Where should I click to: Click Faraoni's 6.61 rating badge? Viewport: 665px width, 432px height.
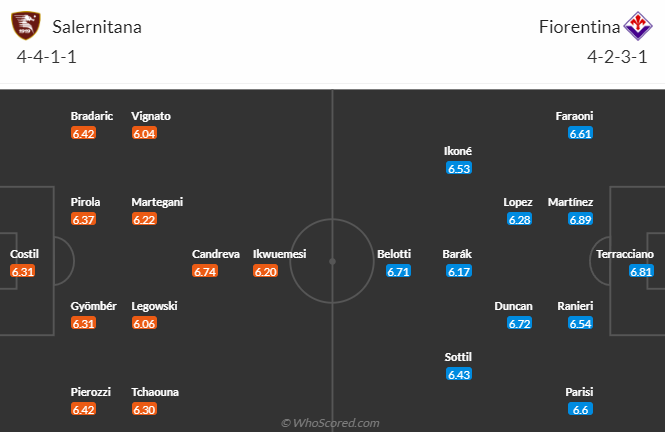pos(580,133)
